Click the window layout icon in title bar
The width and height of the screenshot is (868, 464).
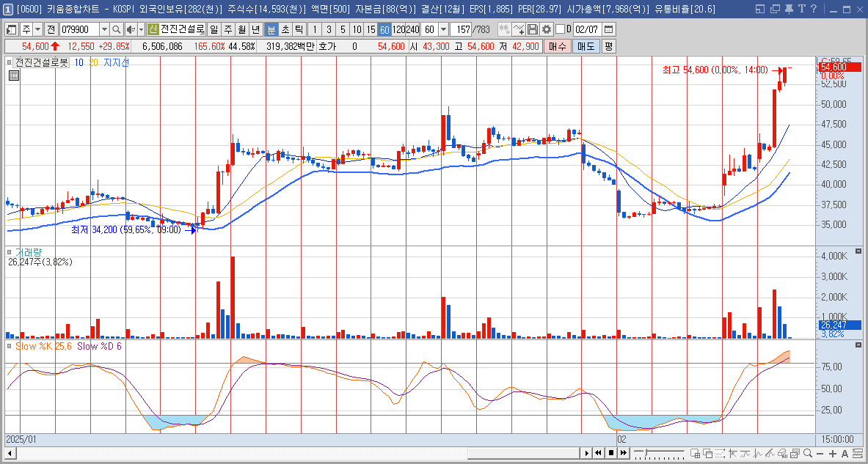pos(760,9)
